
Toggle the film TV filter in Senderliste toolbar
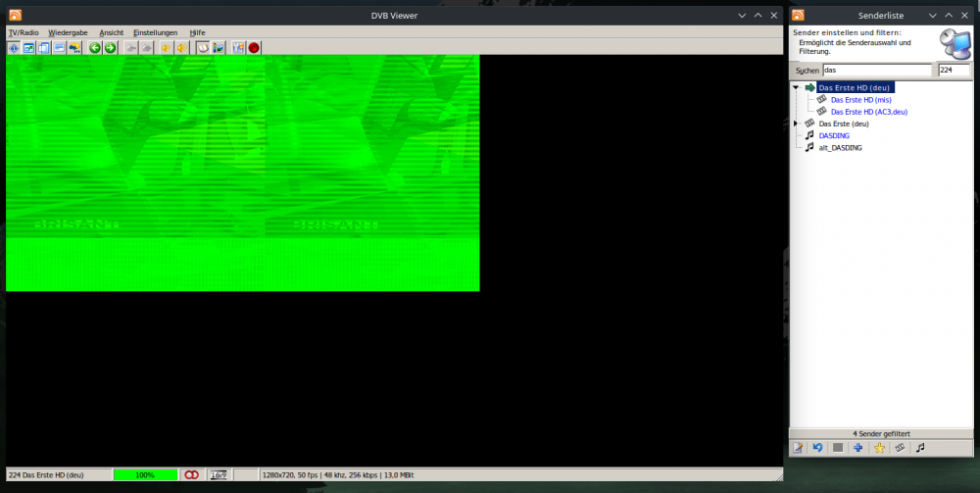click(x=900, y=447)
